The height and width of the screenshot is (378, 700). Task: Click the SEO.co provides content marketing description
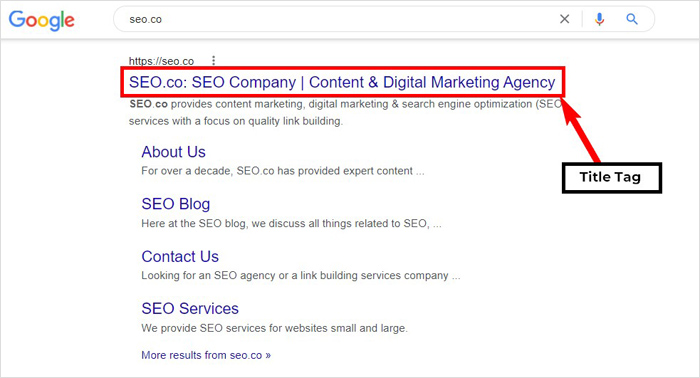[345, 112]
